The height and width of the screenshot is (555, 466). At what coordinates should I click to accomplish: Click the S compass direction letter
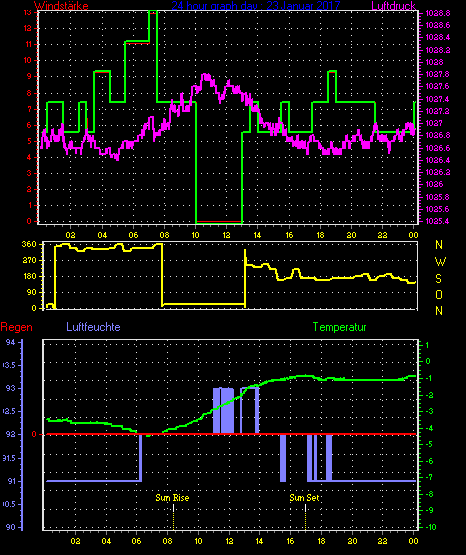tap(439, 279)
